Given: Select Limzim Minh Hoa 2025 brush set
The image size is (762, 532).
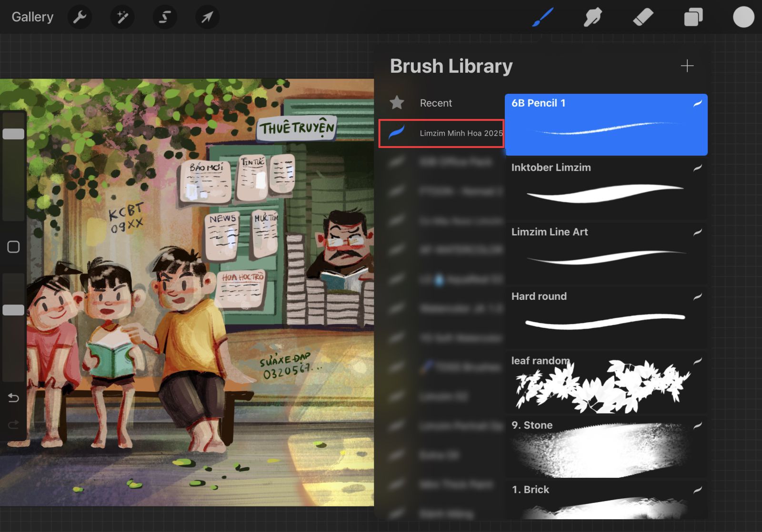Looking at the screenshot, I should point(441,133).
